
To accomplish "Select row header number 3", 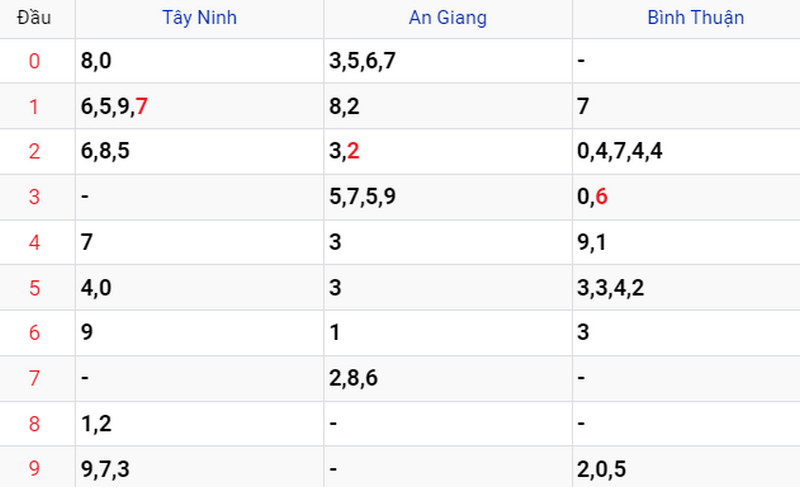I will pyautogui.click(x=35, y=197).
